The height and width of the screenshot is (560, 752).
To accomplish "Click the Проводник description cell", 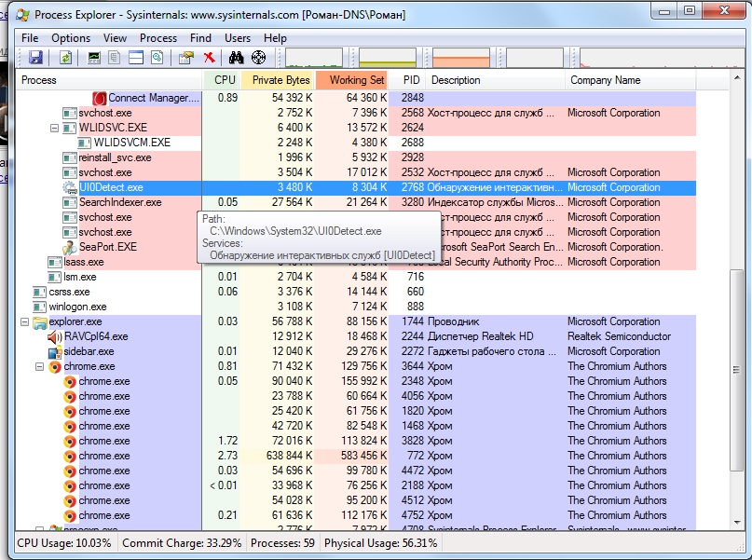I will click(453, 321).
